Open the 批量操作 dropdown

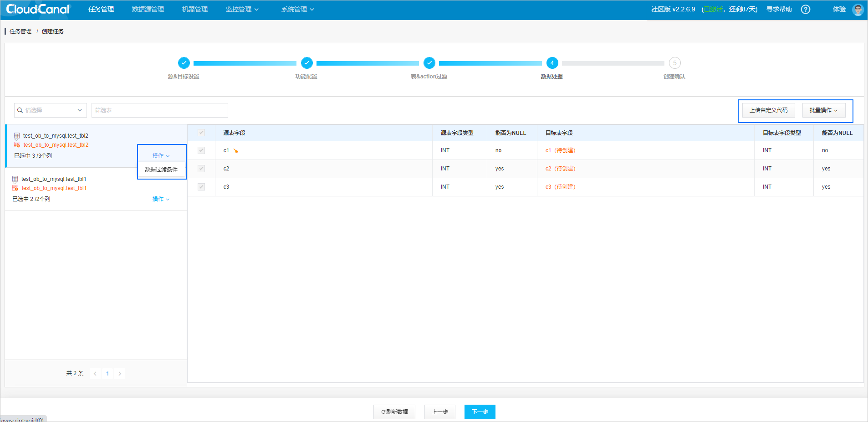coord(824,110)
